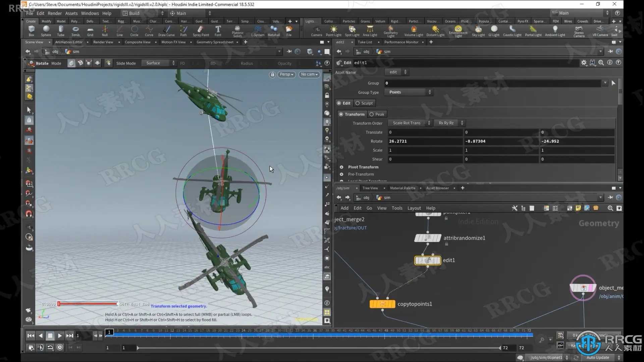
Task: Click the Torus shelf tool
Action: 75,31
